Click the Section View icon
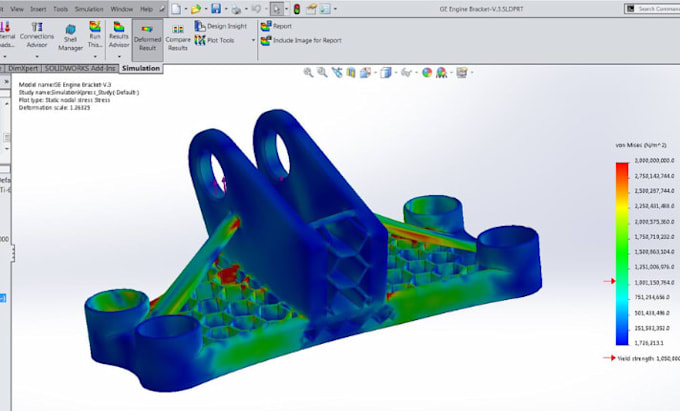The width and height of the screenshot is (680, 411). pyautogui.click(x=351, y=73)
